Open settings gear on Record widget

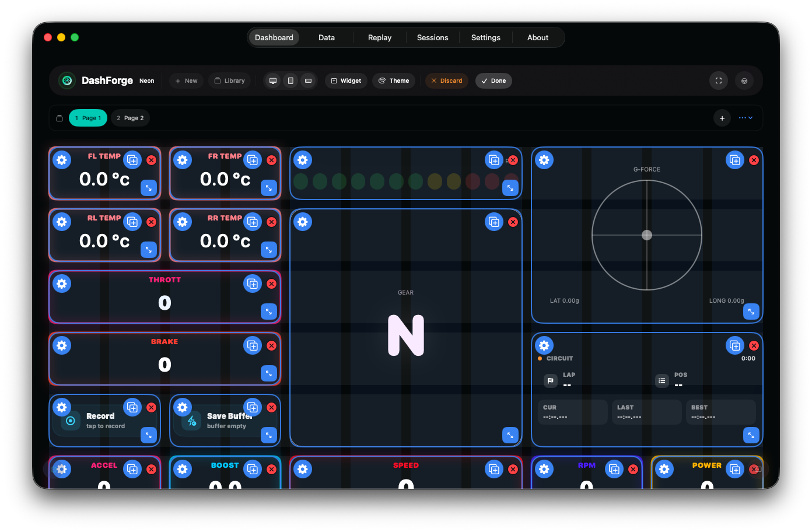point(62,407)
